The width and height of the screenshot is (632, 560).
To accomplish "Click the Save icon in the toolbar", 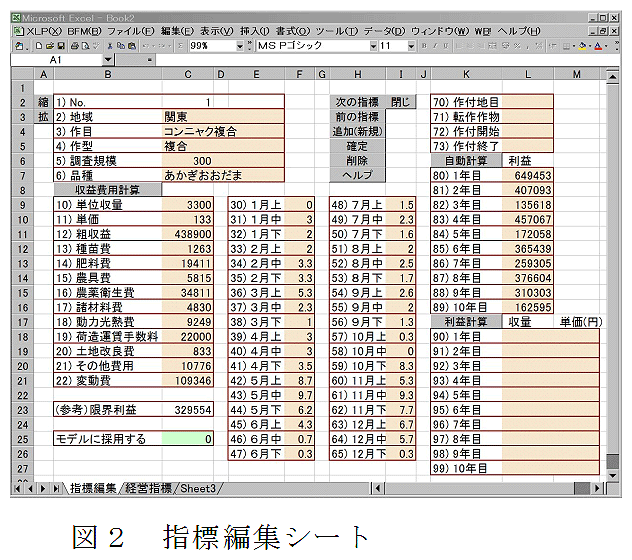I will [61, 46].
